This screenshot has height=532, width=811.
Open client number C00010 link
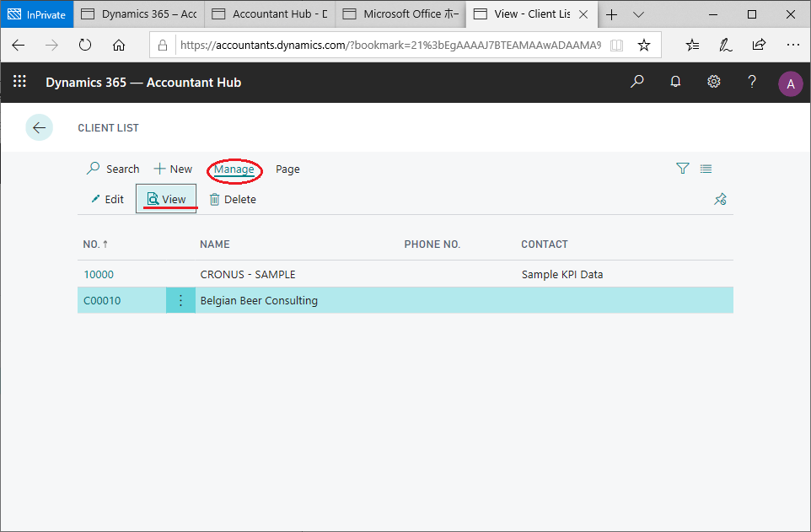coord(102,300)
